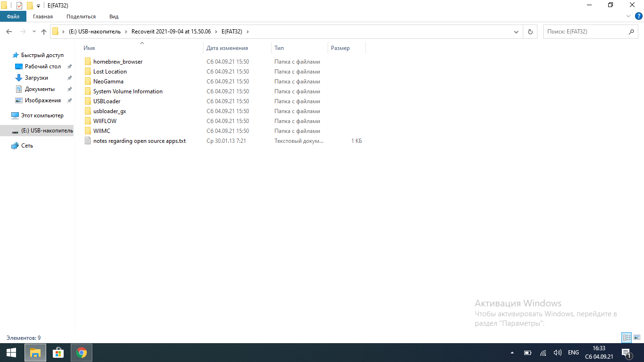Screen dimensions: 644x362
Task: Click the volume speaker tray icon
Action: click(557, 353)
